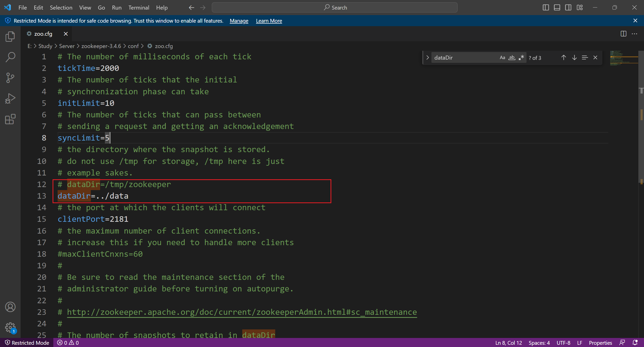644x347 pixels.
Task: Split the editor to the right
Action: [623, 34]
